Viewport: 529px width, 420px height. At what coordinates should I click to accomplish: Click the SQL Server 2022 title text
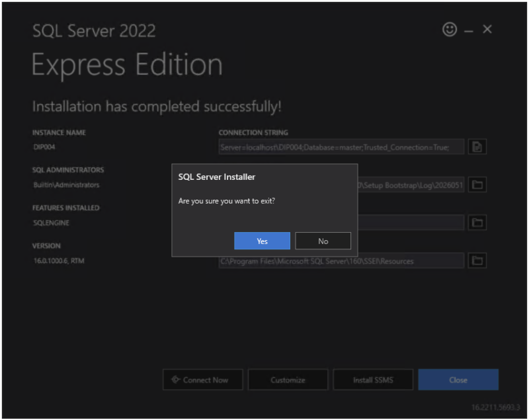[94, 30]
